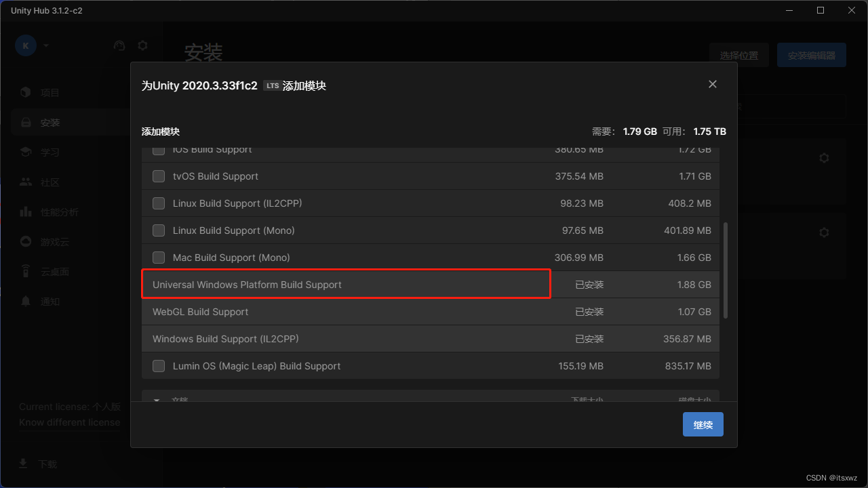Click the notification bell icon
The width and height of the screenshot is (868, 488).
tap(26, 301)
